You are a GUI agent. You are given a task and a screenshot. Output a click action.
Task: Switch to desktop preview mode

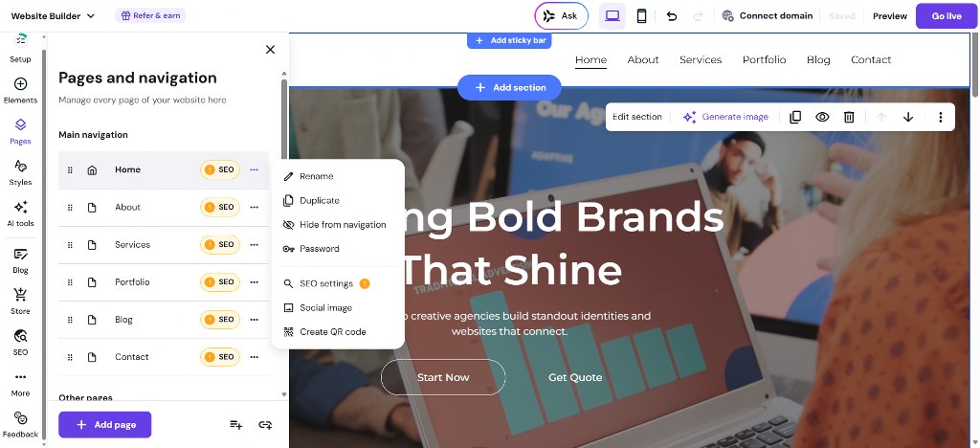pos(612,16)
